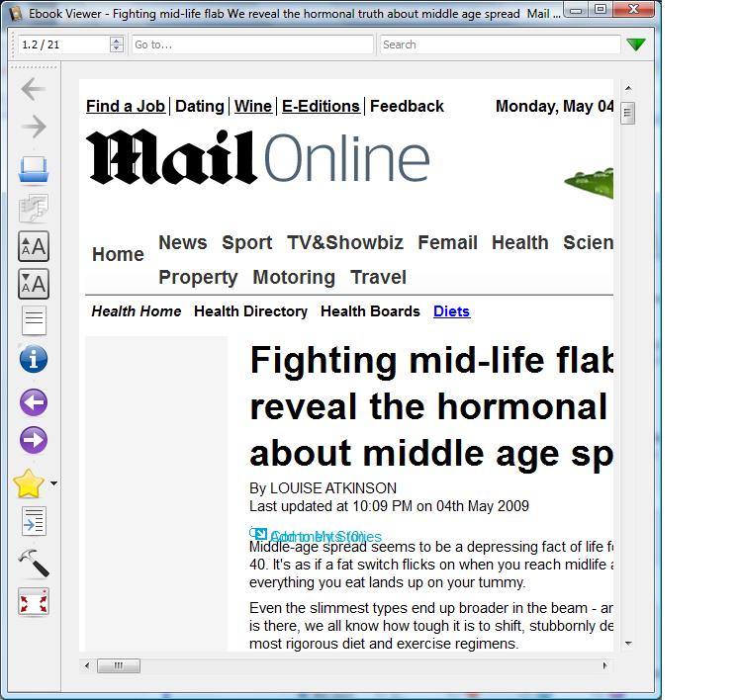
Task: Click the Copy to clipboard icon
Action: click(33, 208)
